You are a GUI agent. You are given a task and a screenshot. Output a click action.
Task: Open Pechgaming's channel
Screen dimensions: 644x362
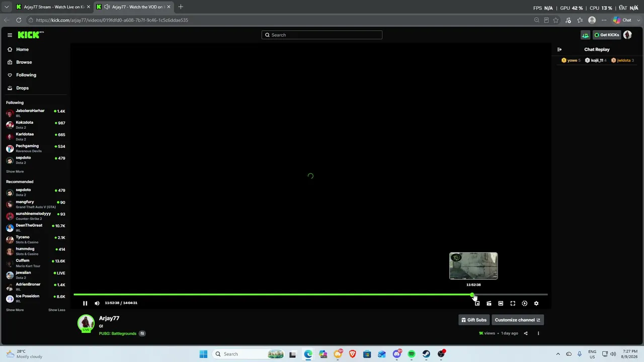(35, 148)
